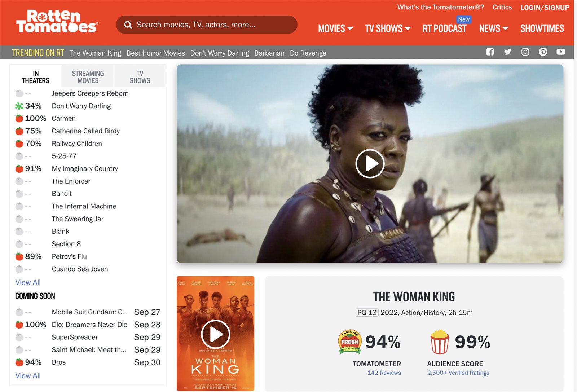Switch to the Streaming Movies tab
Image resolution: width=577 pixels, height=392 pixels.
(88, 77)
